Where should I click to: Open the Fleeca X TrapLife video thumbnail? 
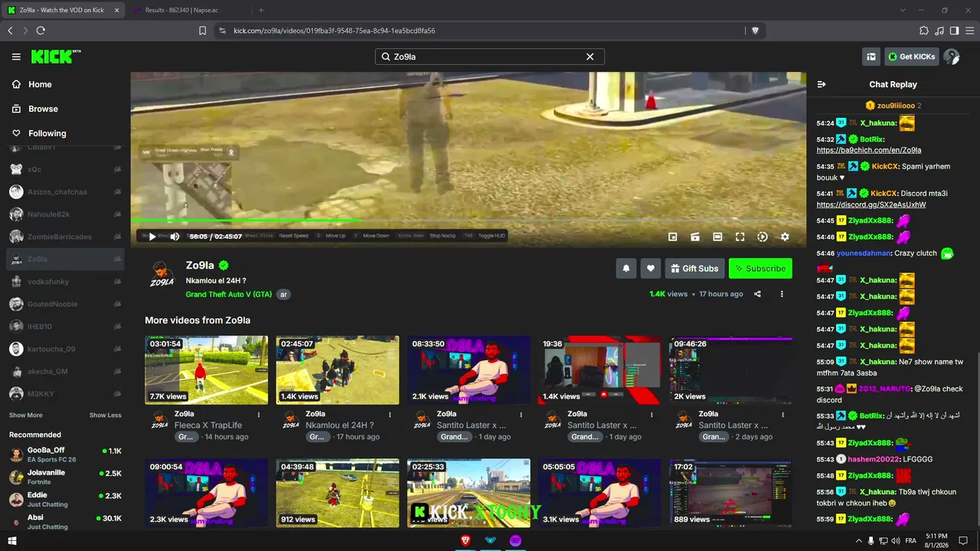[207, 370]
